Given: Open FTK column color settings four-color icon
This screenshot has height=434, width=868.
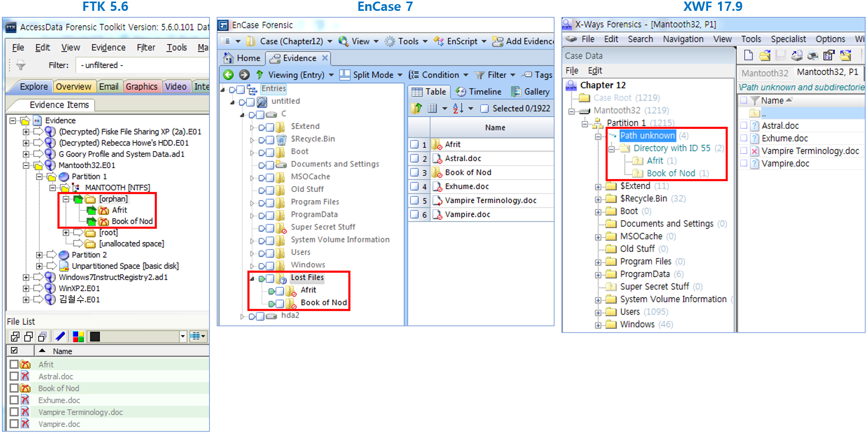Looking at the screenshot, I should [x=78, y=337].
